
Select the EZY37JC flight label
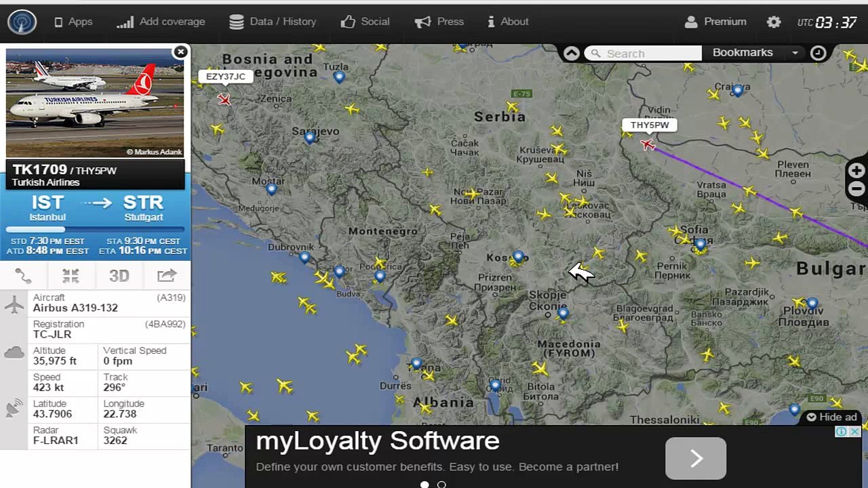tap(226, 77)
